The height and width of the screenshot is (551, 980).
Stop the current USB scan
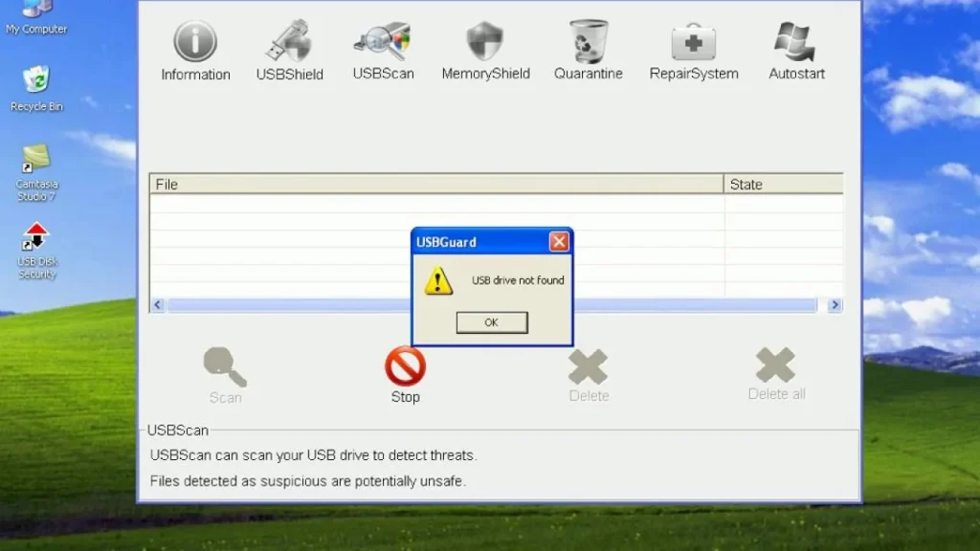pyautogui.click(x=405, y=375)
